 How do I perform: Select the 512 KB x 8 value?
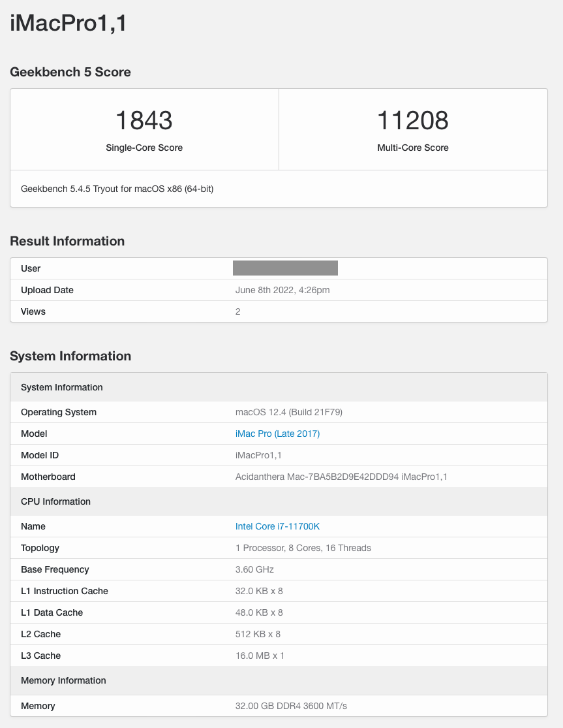point(258,634)
